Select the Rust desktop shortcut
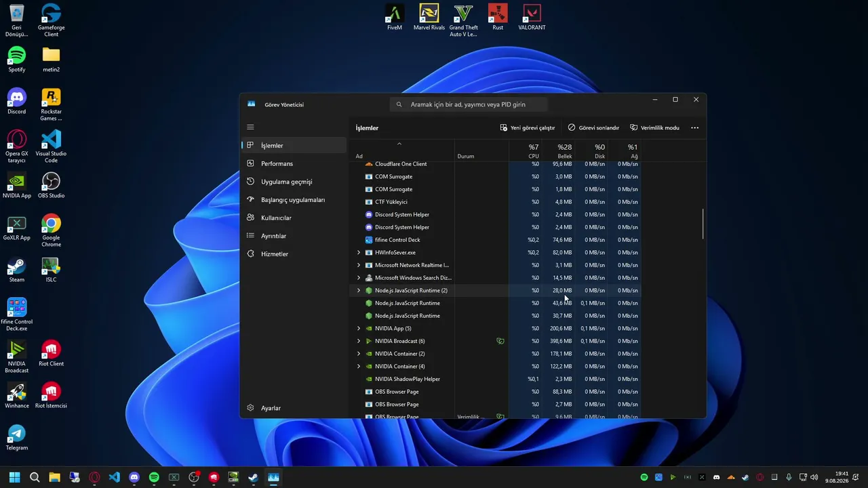 coord(498,18)
